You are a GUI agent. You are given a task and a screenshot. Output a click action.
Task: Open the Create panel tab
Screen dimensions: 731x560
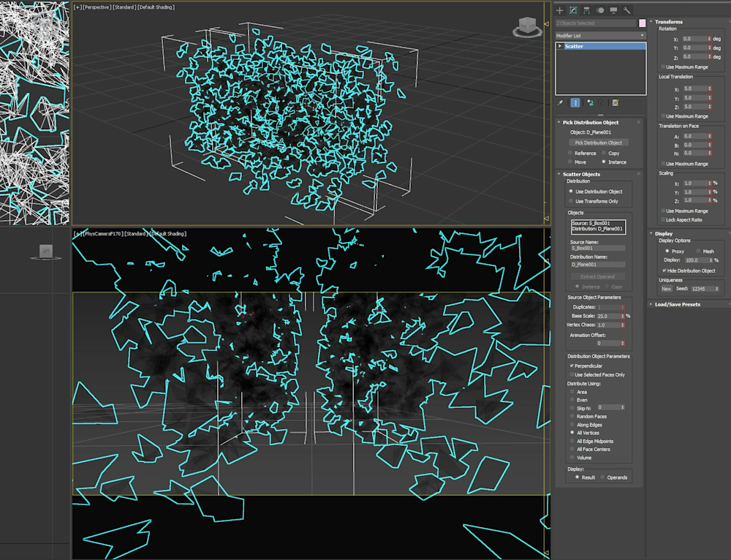[561, 10]
